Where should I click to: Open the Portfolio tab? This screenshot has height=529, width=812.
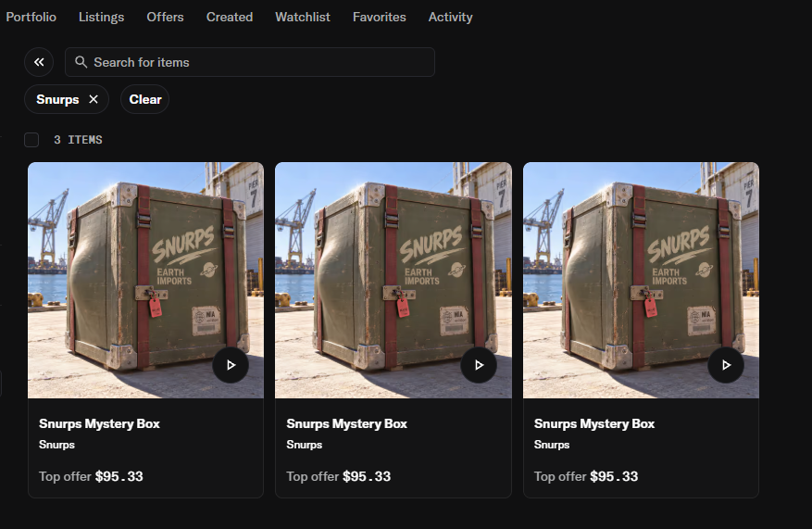pos(31,17)
